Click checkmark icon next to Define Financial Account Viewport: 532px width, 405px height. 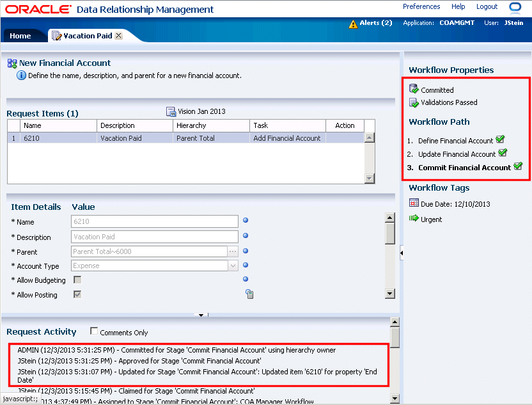coord(500,139)
